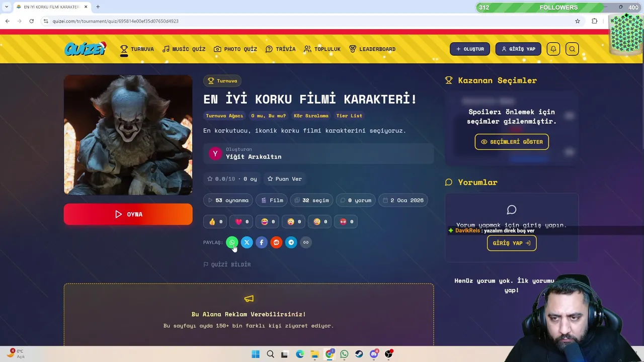Bookmark this page star icon

[x=578, y=21]
